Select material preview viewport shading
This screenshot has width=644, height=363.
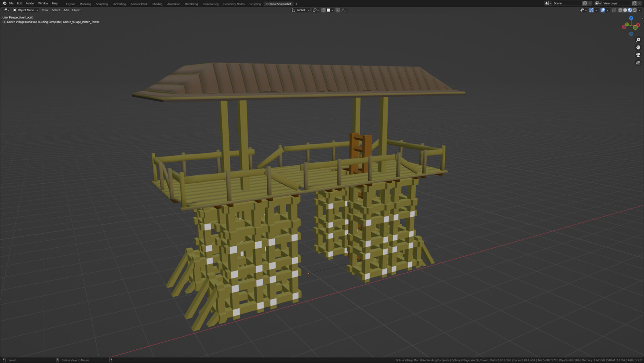point(630,10)
